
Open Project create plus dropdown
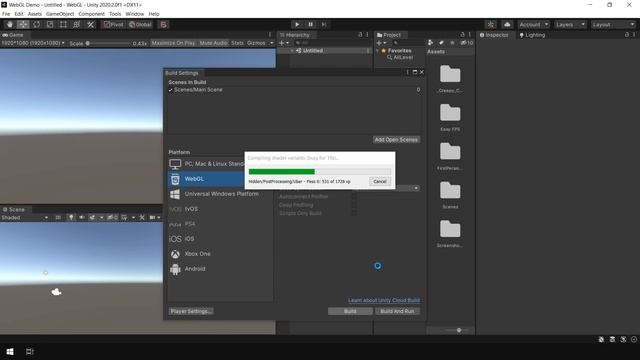(x=381, y=43)
